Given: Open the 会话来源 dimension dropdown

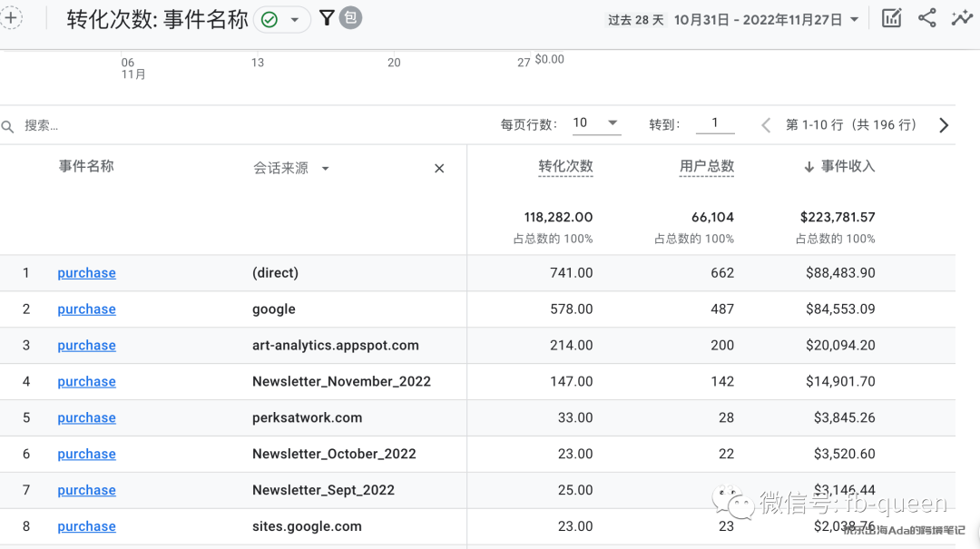Looking at the screenshot, I should pos(290,168).
